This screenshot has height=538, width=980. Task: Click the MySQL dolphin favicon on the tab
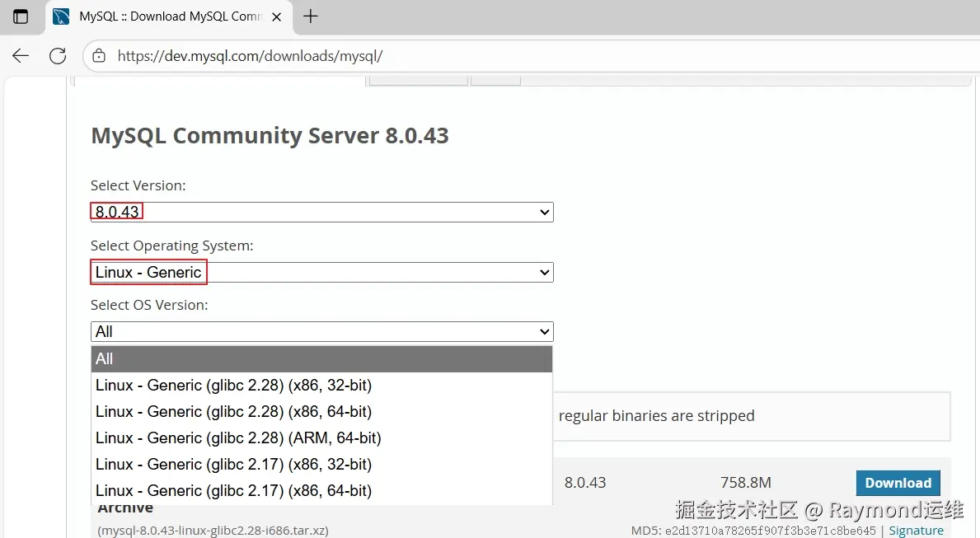coord(61,16)
